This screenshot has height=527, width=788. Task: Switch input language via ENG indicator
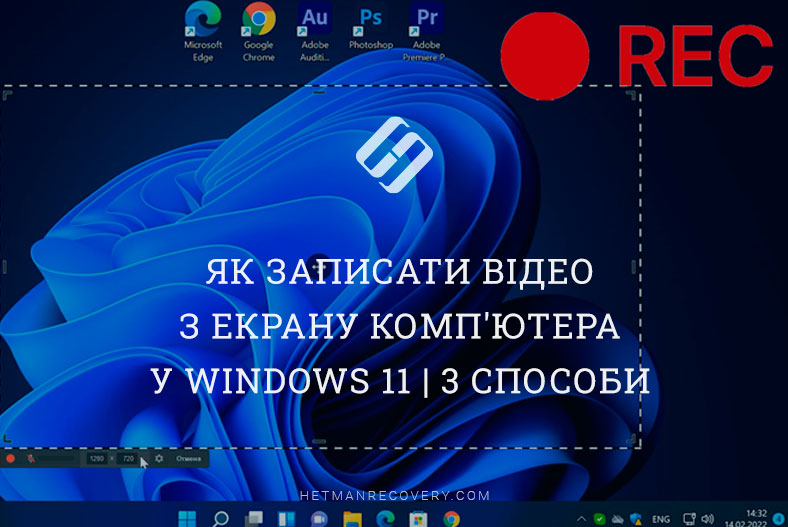pyautogui.click(x=661, y=519)
